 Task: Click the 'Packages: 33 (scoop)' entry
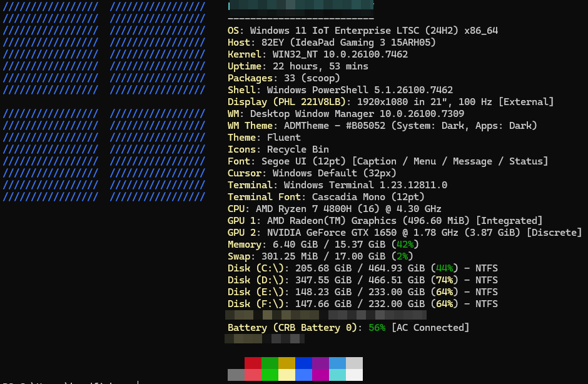tap(283, 78)
